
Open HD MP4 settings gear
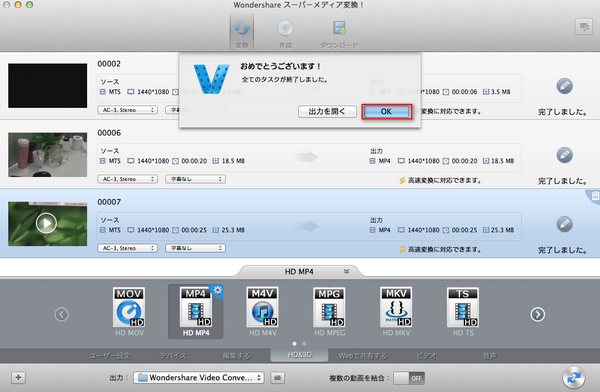[218, 290]
